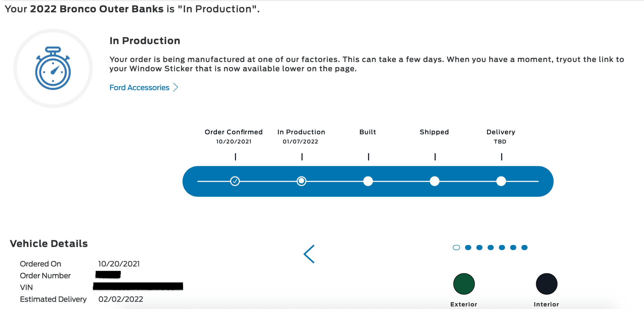Select the second carousel indicator dot
The width and height of the screenshot is (644, 309).
(468, 248)
